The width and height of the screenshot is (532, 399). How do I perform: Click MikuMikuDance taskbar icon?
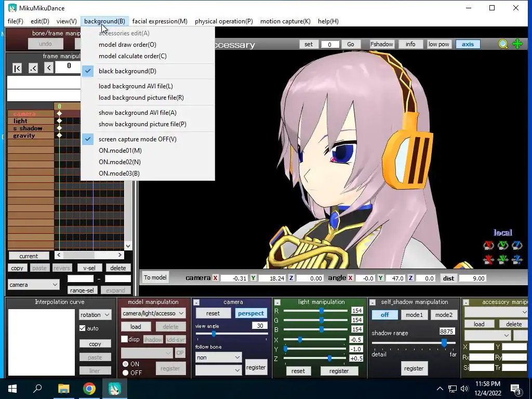[115, 389]
